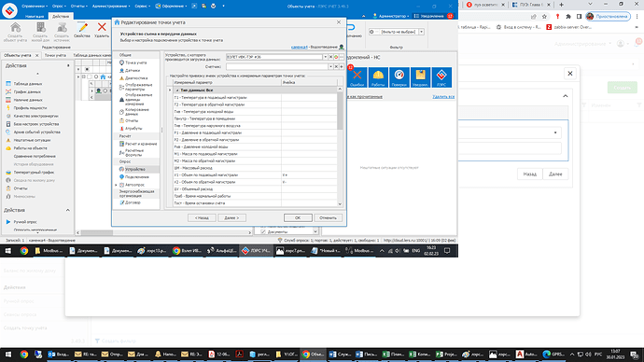Toggle checkbox in objects tree row
The height and width of the screenshot is (362, 644).
[x=90, y=77]
